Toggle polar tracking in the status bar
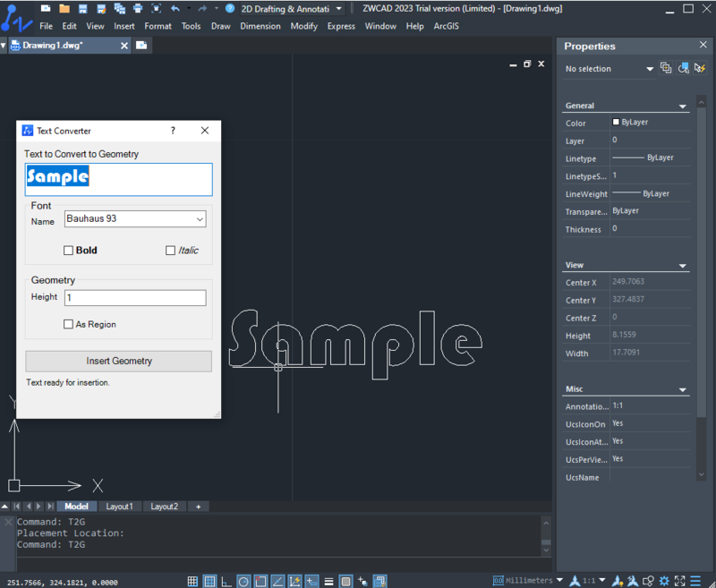716x588 pixels. 243,581
